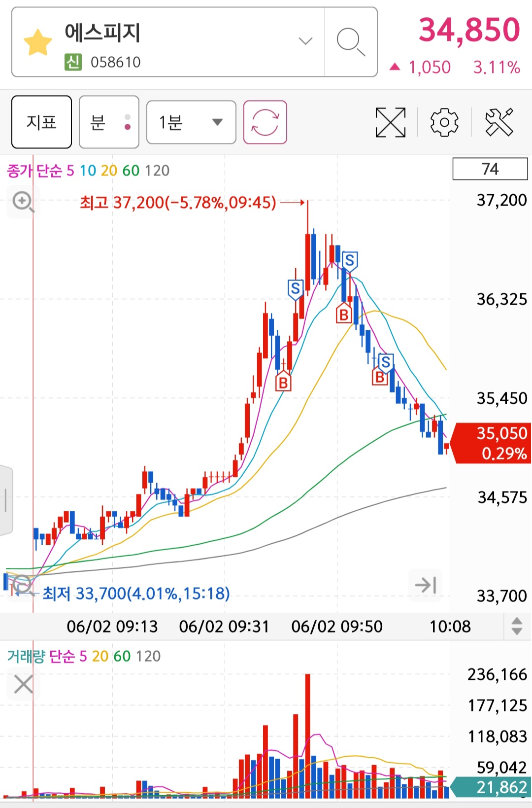Open the 지표 indicator button
Viewport: 532px width, 808px height.
(42, 122)
